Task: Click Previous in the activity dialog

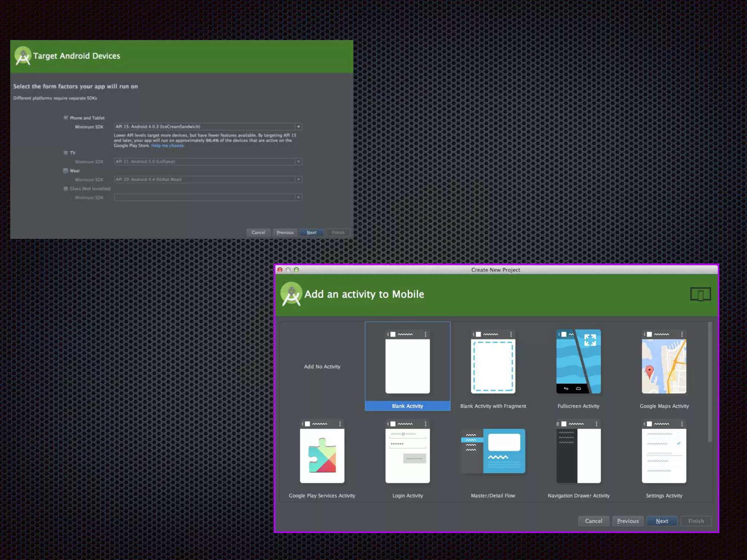Action: point(627,521)
